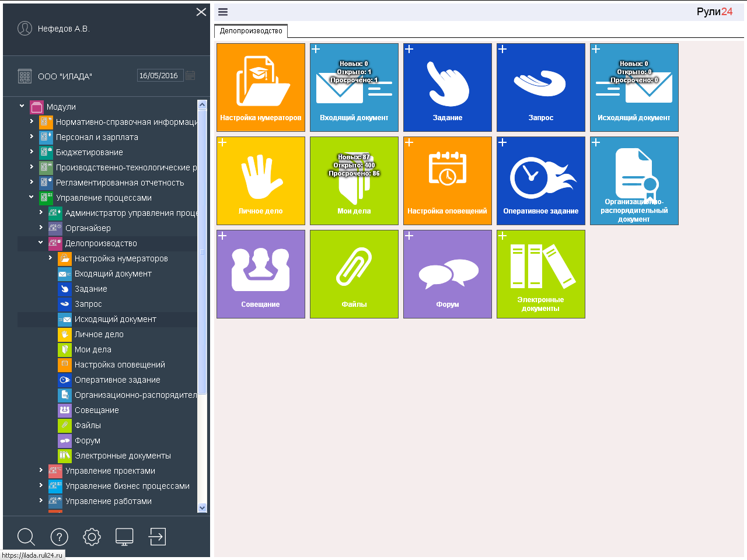
Task: Click plus on Форум tile
Action: [x=409, y=236]
